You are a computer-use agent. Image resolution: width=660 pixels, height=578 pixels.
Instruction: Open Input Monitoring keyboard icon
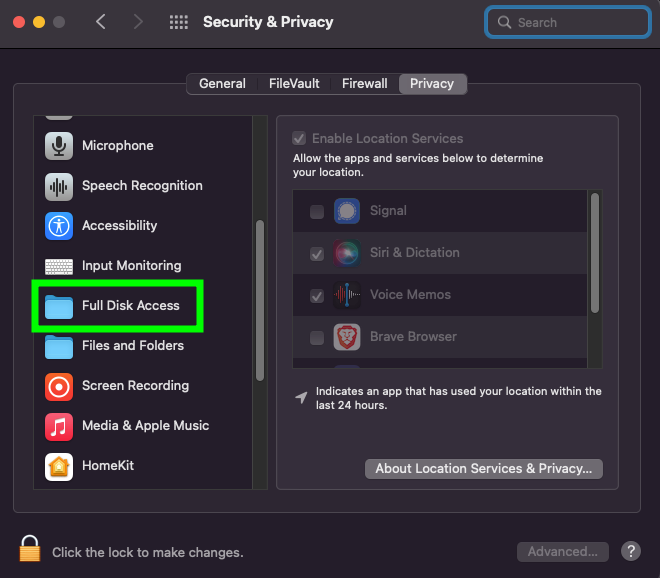[59, 266]
